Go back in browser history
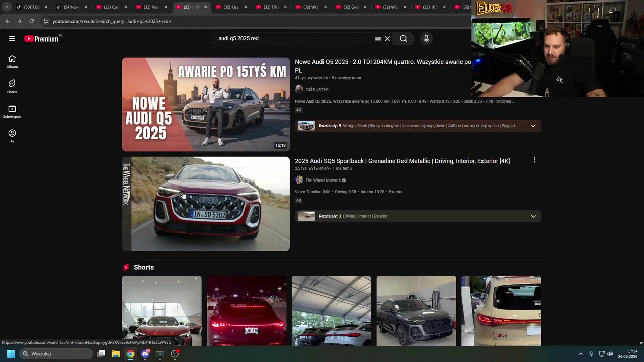This screenshot has width=644, height=362. 7,21
